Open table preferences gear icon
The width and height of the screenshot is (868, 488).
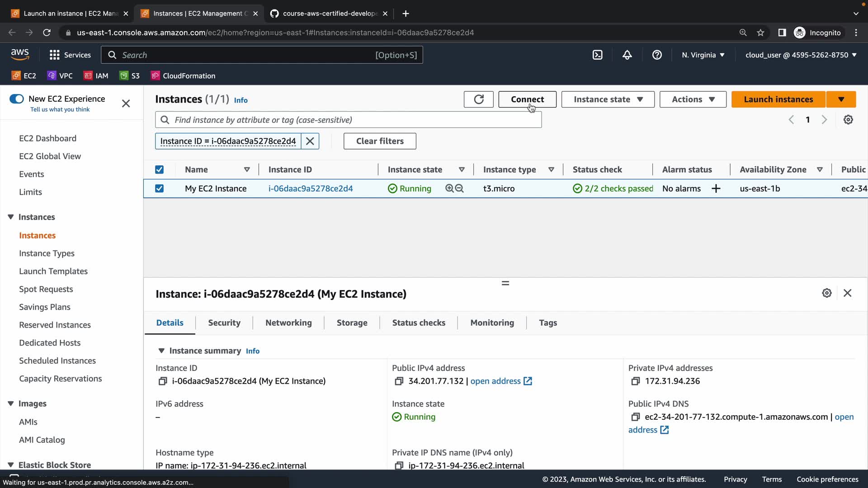[848, 120]
